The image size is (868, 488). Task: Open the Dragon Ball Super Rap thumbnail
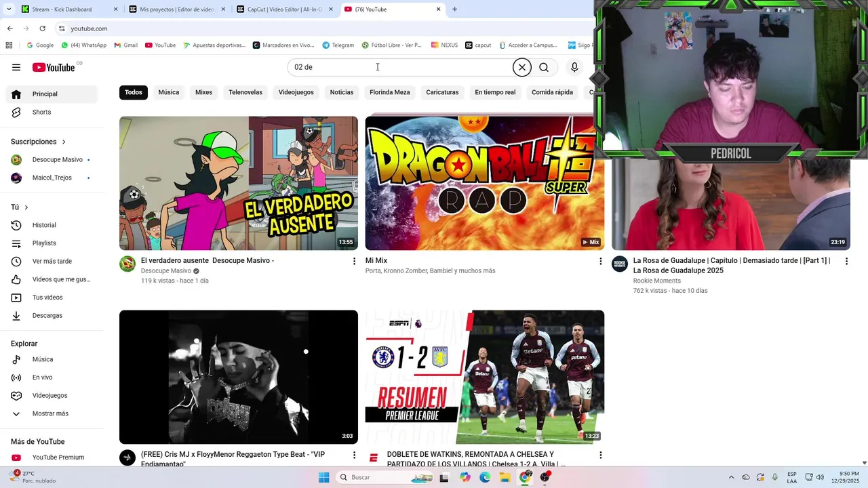pyautogui.click(x=485, y=183)
